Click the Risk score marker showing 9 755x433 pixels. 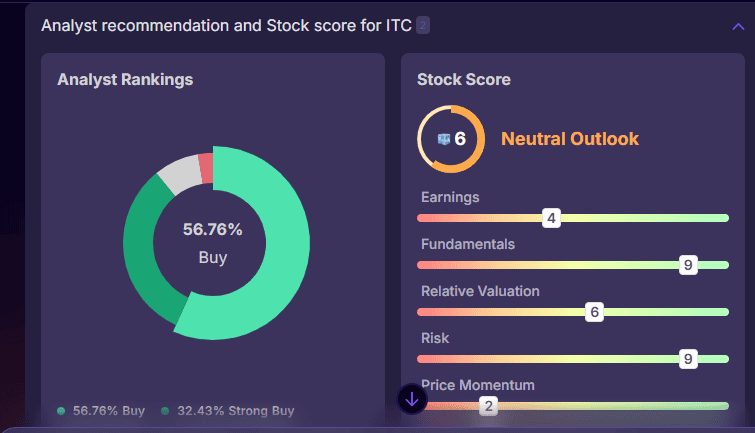(687, 359)
